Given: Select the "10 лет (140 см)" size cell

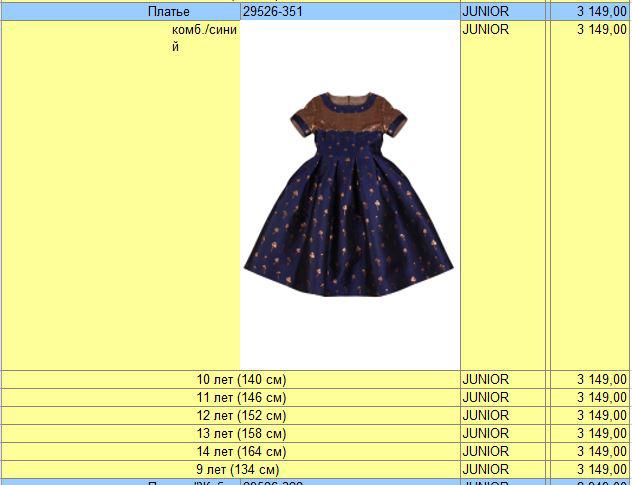Looking at the screenshot, I should point(240,380).
